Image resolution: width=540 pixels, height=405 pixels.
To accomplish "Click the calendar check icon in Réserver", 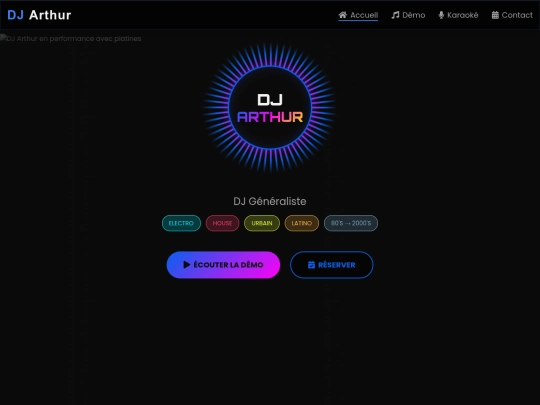I will coord(311,265).
